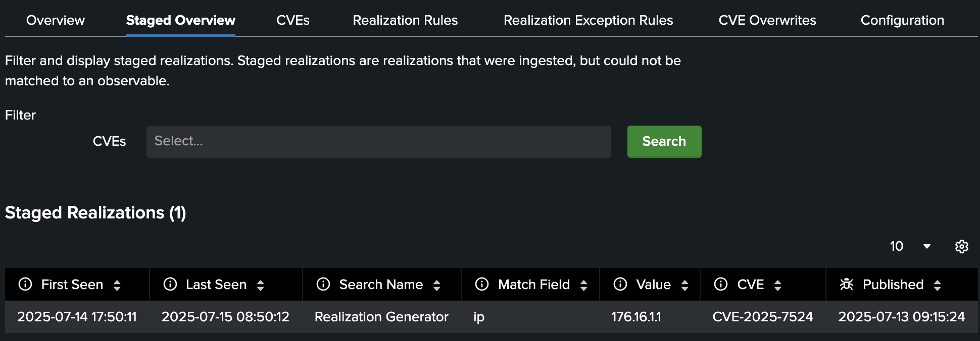Click the info icon beside Match Field column

(481, 284)
